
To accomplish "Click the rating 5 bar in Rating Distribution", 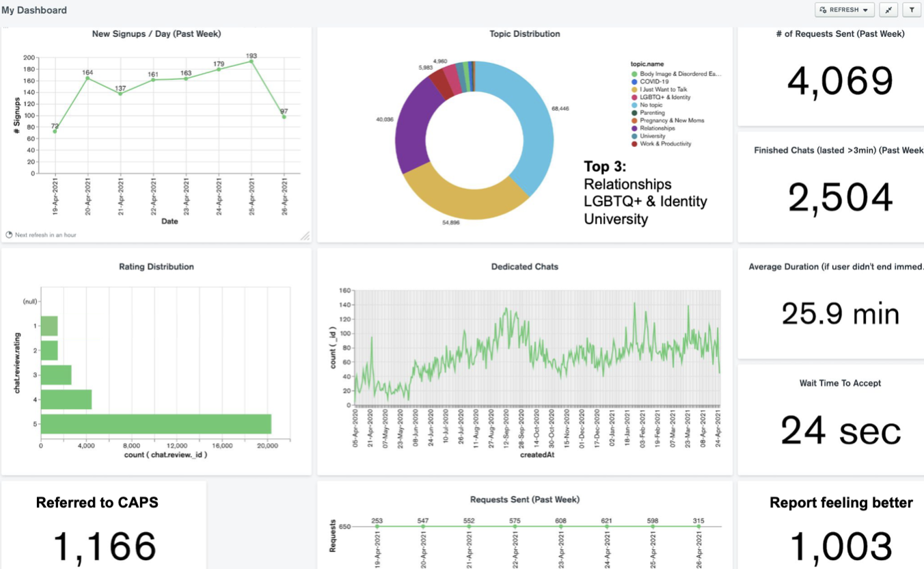I will [156, 423].
